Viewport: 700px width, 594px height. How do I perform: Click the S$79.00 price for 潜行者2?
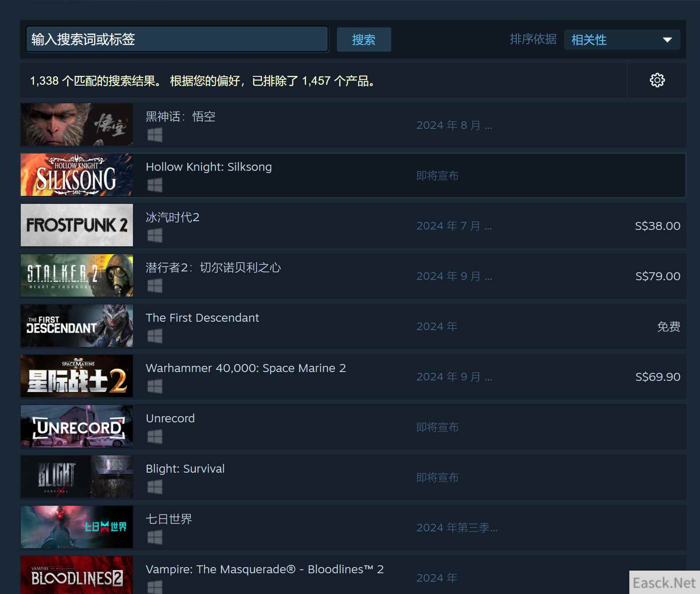point(657,276)
